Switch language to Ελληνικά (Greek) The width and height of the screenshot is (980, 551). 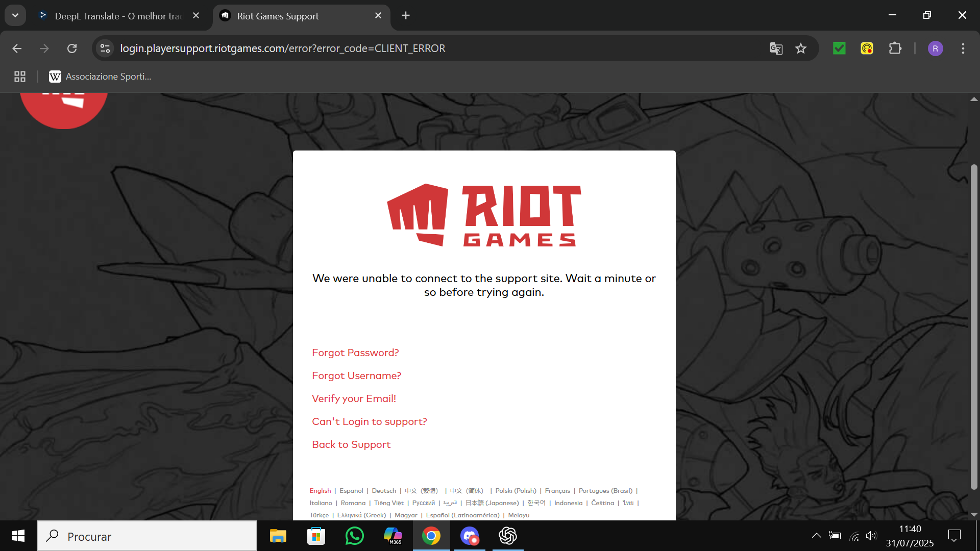tap(361, 515)
